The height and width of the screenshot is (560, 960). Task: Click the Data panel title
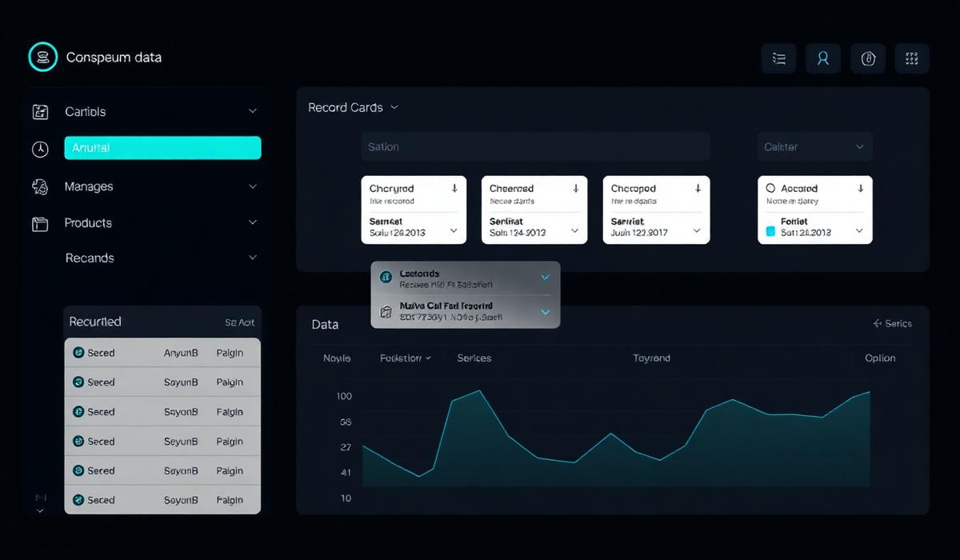pyautogui.click(x=325, y=325)
